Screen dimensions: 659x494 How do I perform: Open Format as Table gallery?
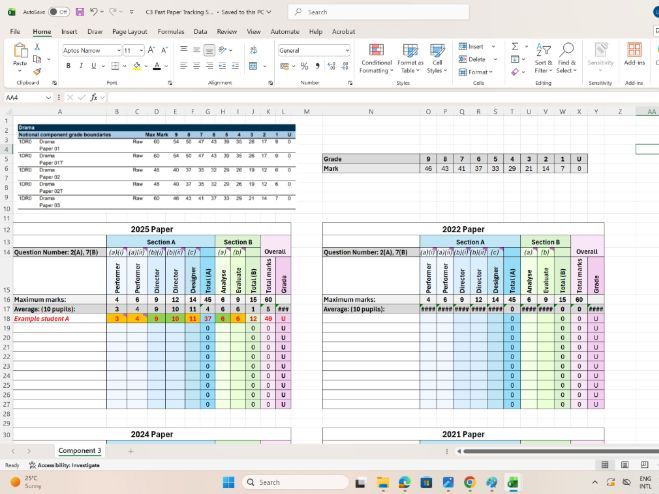410,58
